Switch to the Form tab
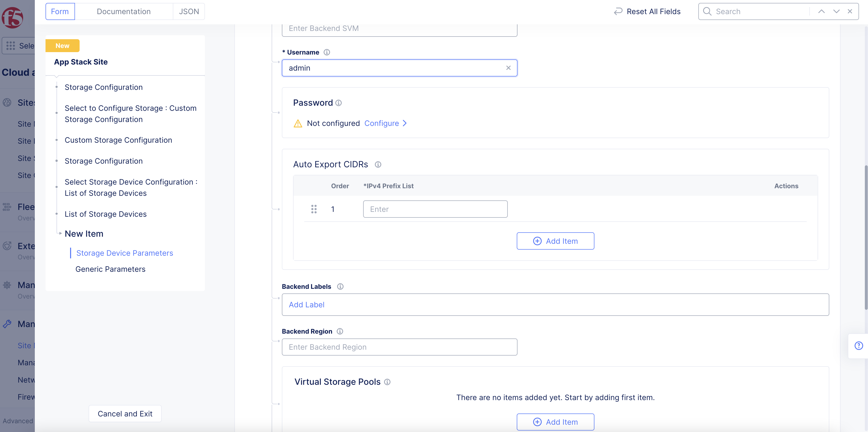 [60, 11]
